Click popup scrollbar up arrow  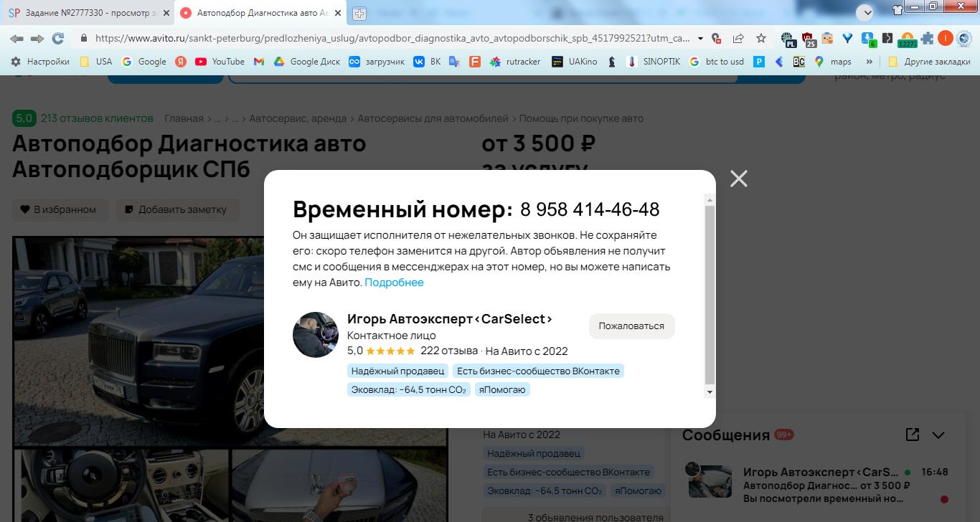710,199
